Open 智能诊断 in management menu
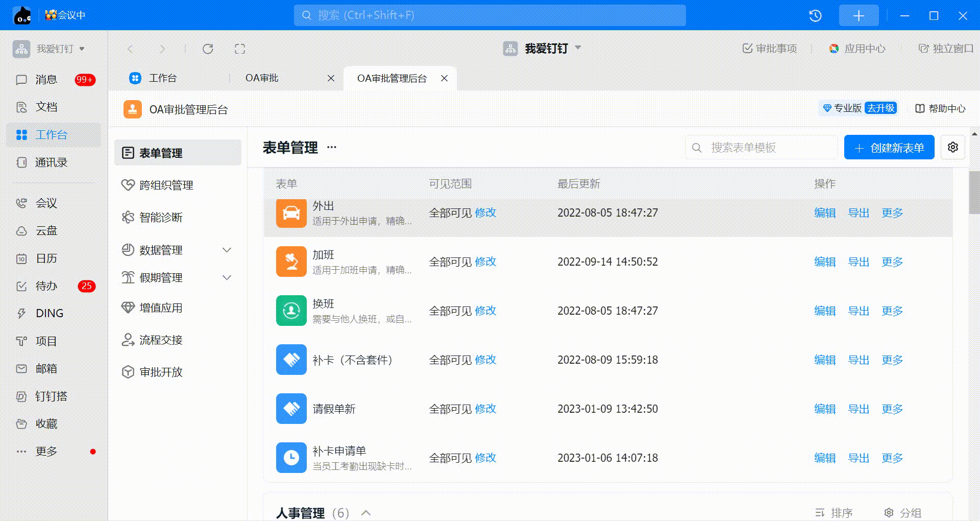This screenshot has height=521, width=980. (x=161, y=218)
